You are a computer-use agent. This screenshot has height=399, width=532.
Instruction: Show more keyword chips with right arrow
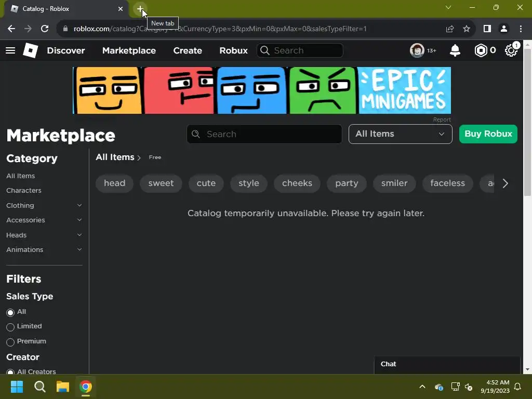click(x=505, y=183)
